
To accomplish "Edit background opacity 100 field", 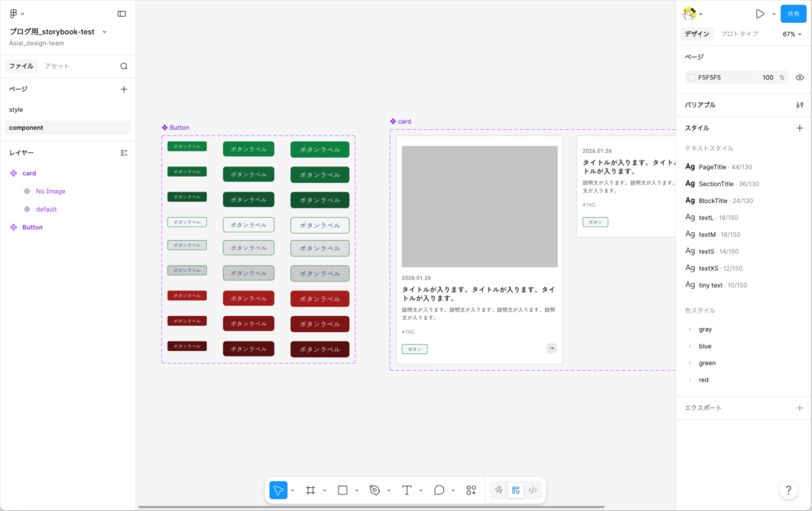I will [768, 78].
